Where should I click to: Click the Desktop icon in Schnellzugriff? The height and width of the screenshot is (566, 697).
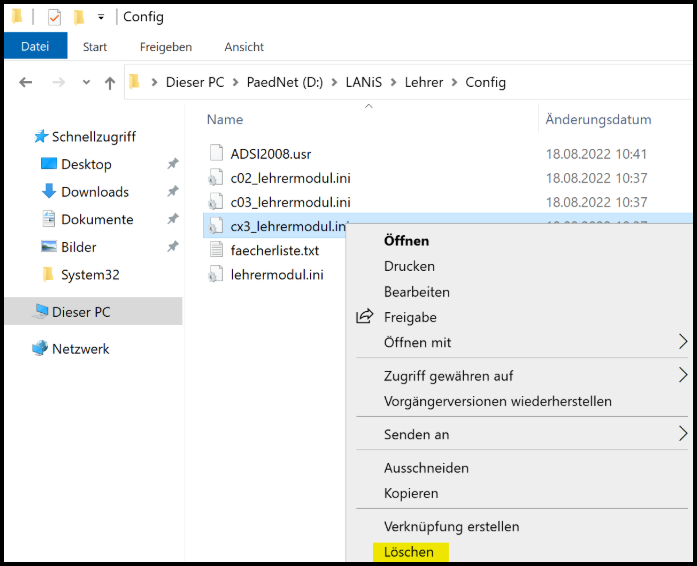click(x=49, y=164)
